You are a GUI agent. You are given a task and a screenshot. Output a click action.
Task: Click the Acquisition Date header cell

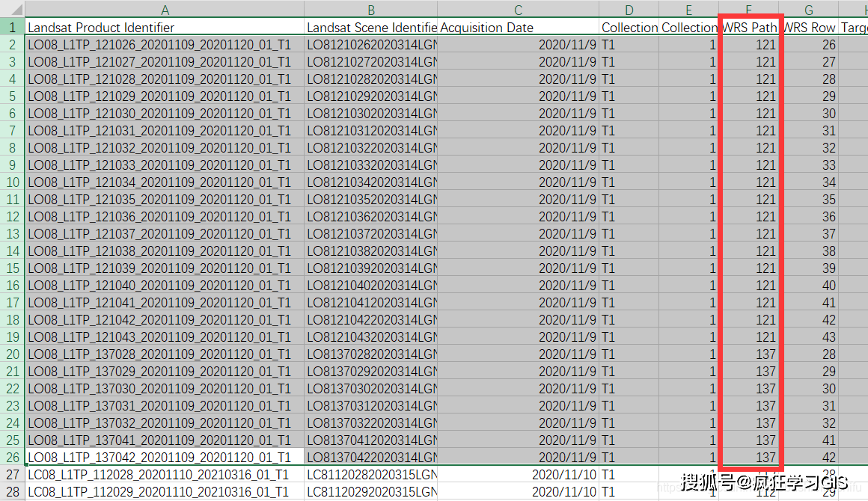[x=518, y=28]
